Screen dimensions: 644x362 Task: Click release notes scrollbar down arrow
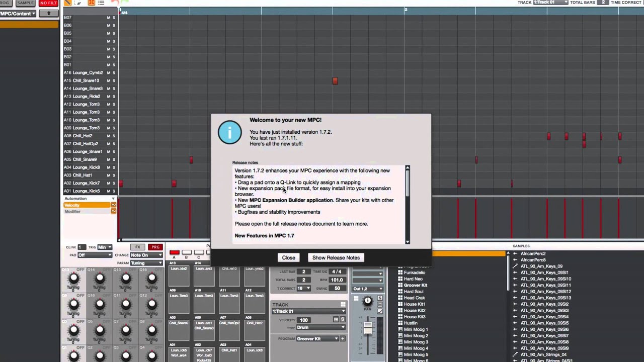tap(408, 242)
